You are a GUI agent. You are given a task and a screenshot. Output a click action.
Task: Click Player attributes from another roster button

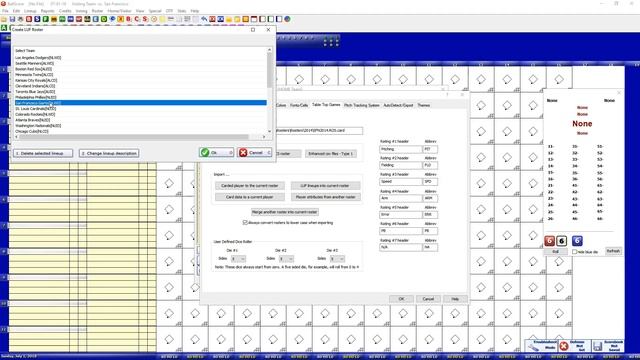click(x=325, y=197)
